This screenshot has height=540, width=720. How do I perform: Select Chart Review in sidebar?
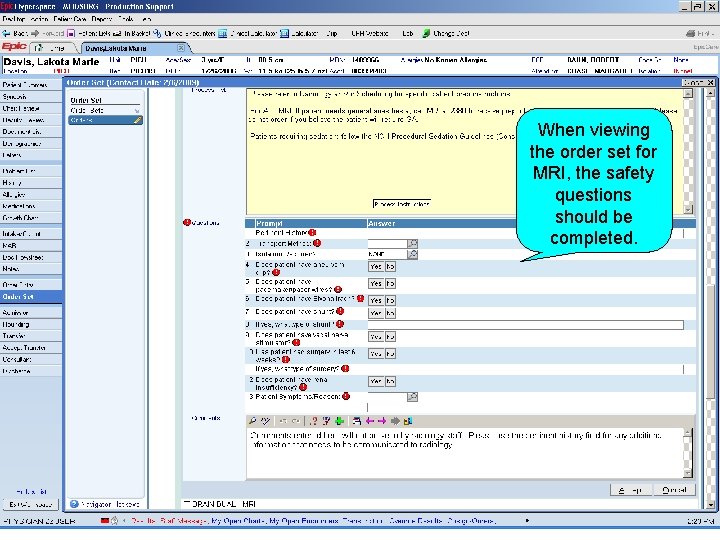(x=31, y=108)
